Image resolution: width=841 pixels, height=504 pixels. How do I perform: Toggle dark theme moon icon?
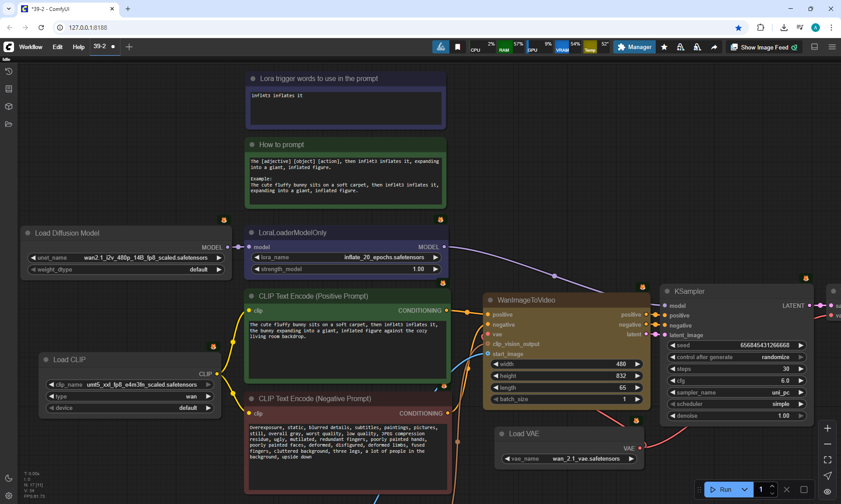(8, 478)
